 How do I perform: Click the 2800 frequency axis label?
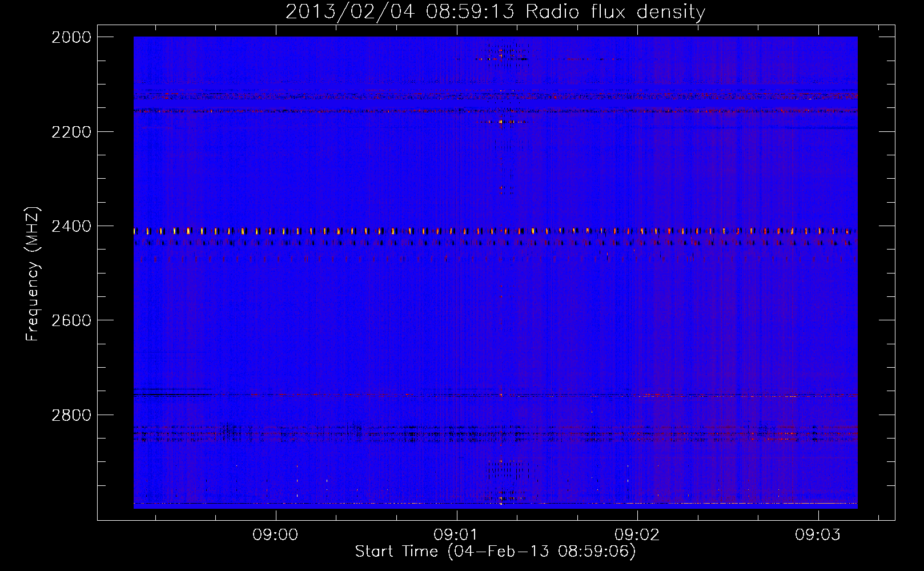pos(71,415)
